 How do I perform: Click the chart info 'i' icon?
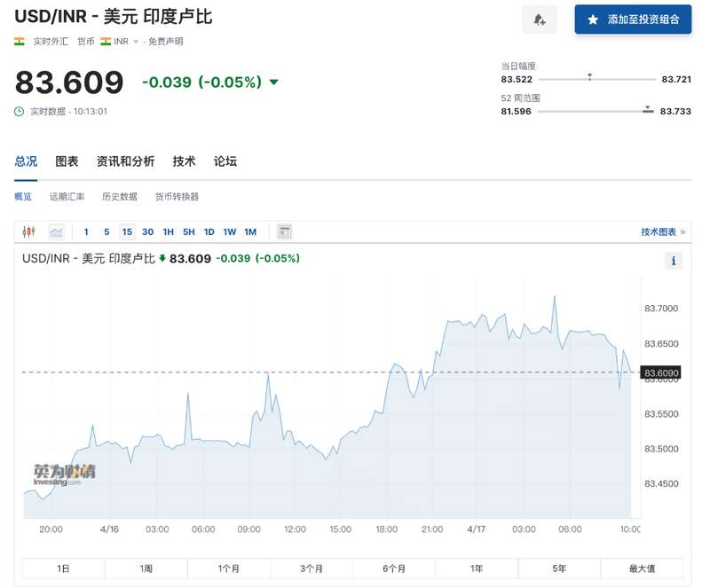[674, 261]
